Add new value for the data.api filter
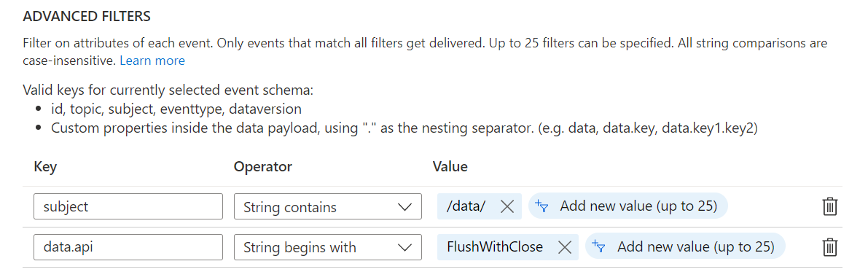868x280 pixels. (685, 246)
